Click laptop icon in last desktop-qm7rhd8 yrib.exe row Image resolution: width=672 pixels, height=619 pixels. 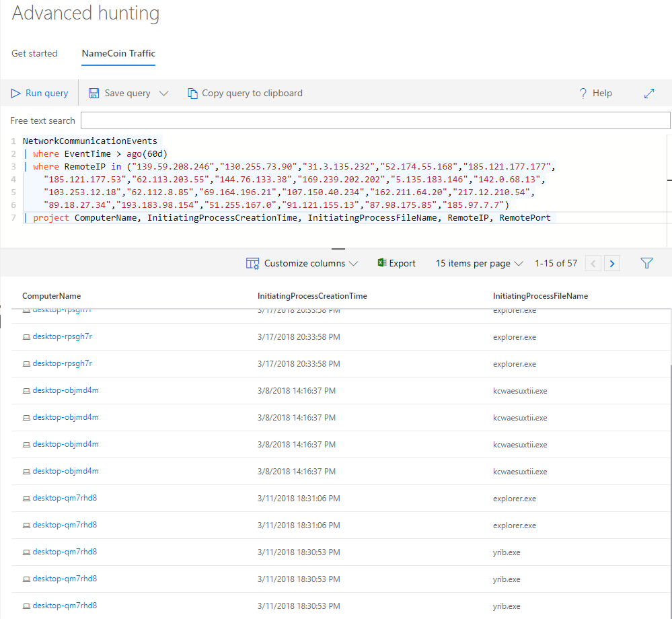26,606
